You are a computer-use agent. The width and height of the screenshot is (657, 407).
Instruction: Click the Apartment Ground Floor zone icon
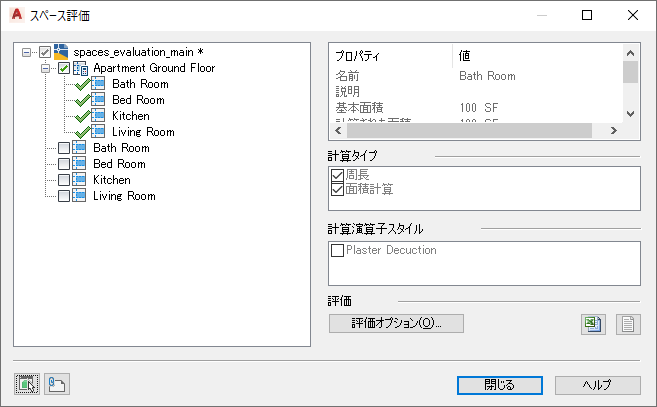click(x=81, y=68)
